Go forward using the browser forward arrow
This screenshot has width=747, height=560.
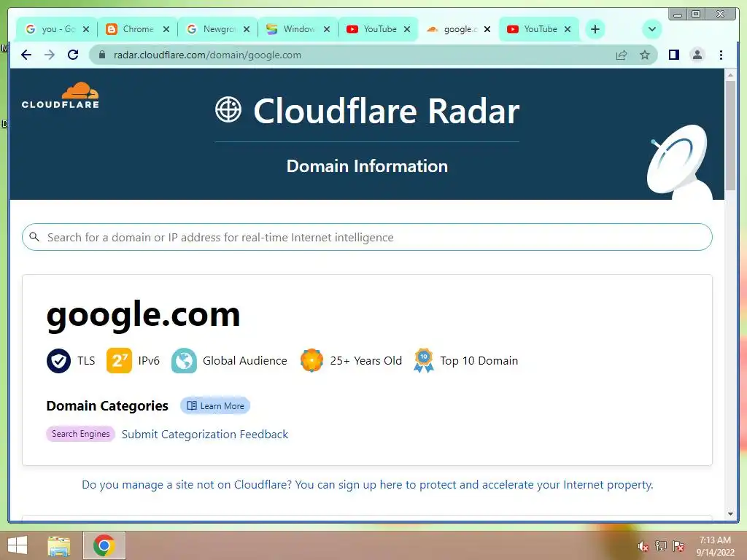[x=50, y=55]
